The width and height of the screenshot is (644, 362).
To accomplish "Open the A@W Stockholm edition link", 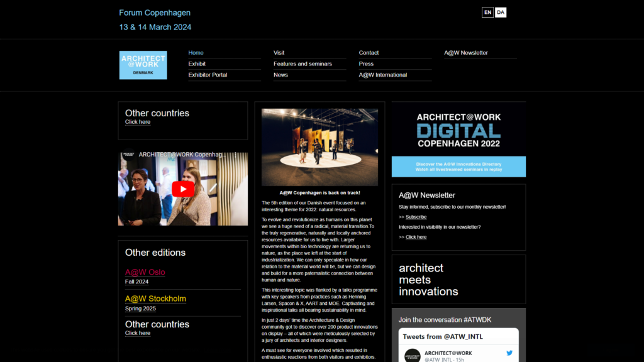I will (x=155, y=299).
